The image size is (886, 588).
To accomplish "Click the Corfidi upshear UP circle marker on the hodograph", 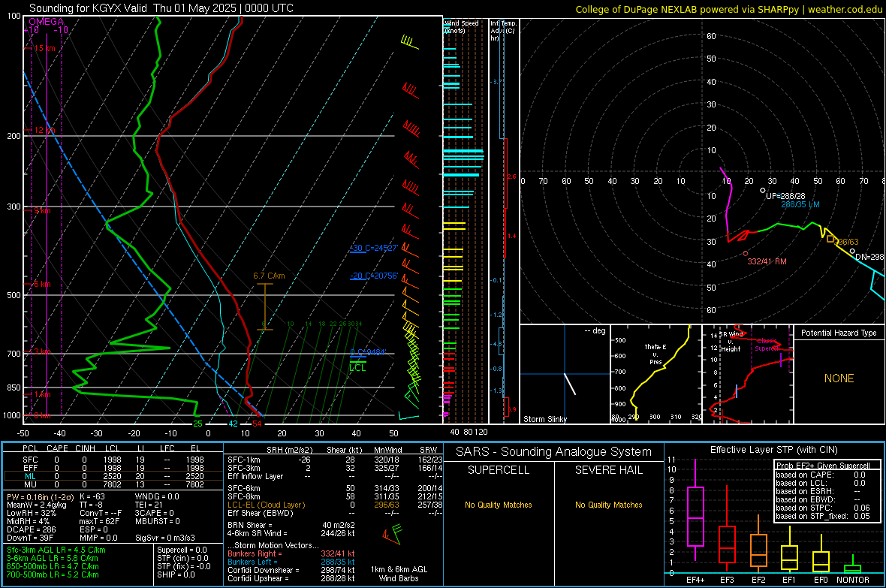I will click(763, 191).
